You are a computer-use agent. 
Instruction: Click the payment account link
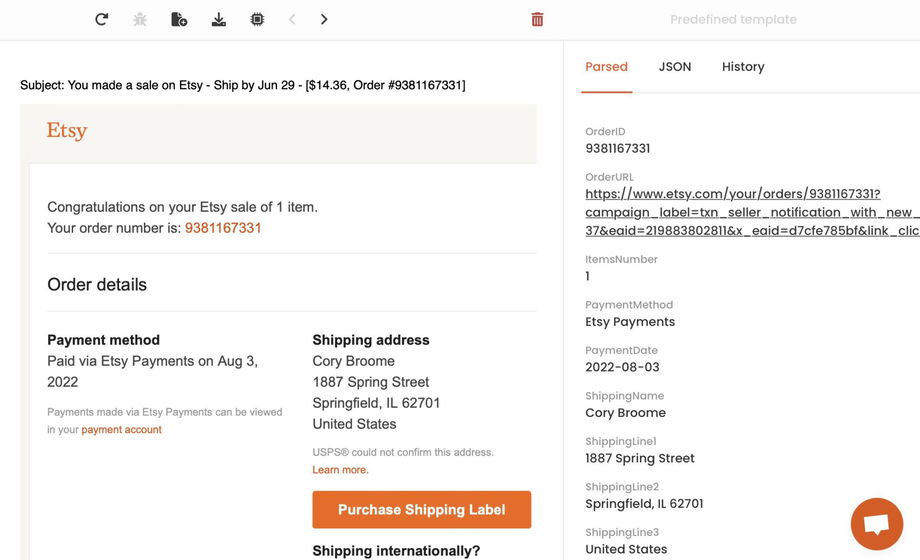pyautogui.click(x=121, y=430)
